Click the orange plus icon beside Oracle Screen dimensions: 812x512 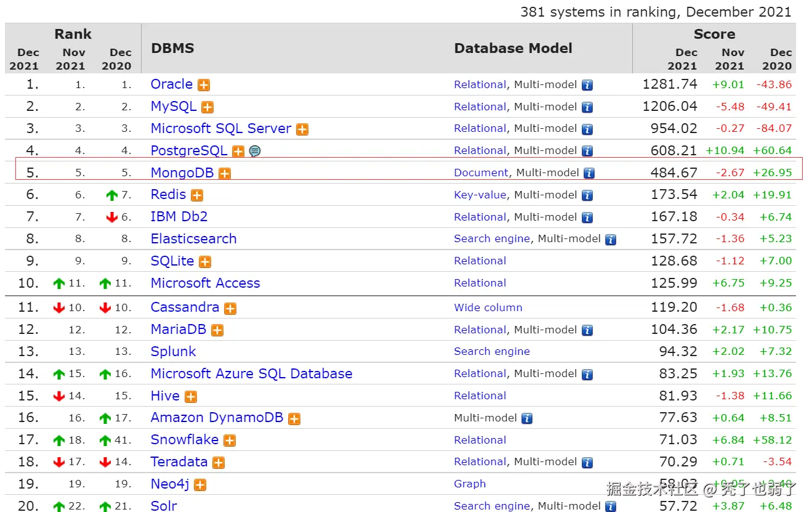pos(204,85)
